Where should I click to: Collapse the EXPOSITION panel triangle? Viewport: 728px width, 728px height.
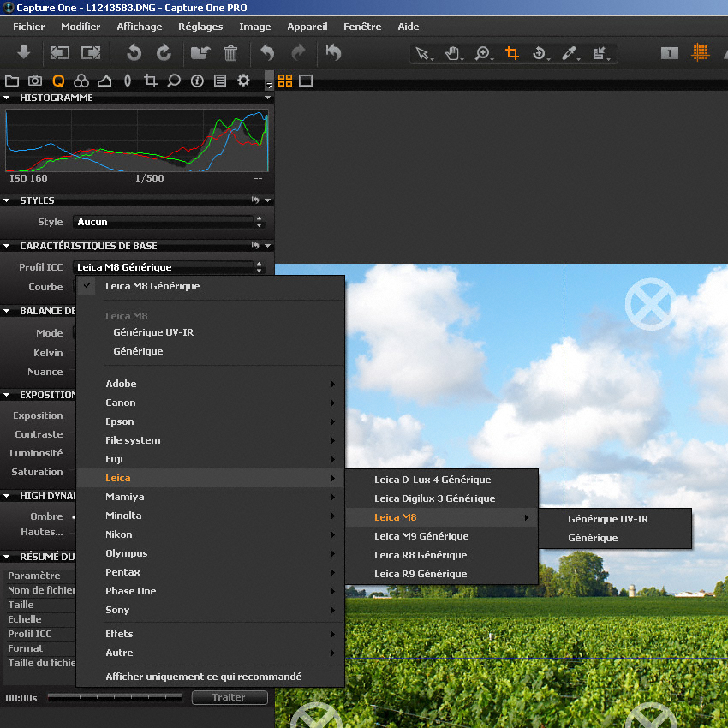(x=7, y=395)
